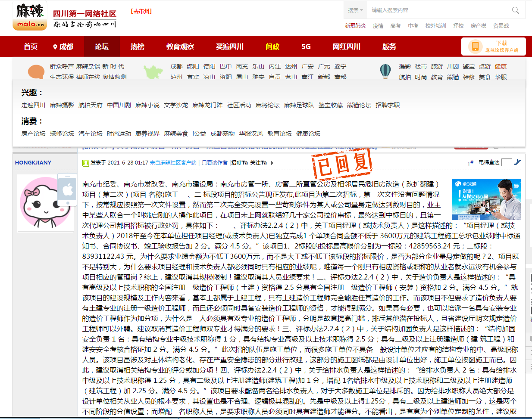Click the green Sichuan map icon
Viewport: 532px width, 419px height.
point(153,71)
